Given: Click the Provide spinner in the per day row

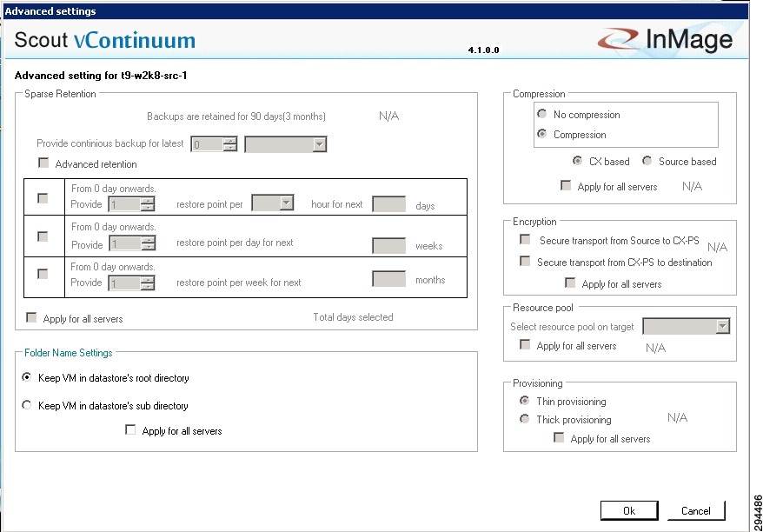Looking at the screenshot, I should (132, 243).
